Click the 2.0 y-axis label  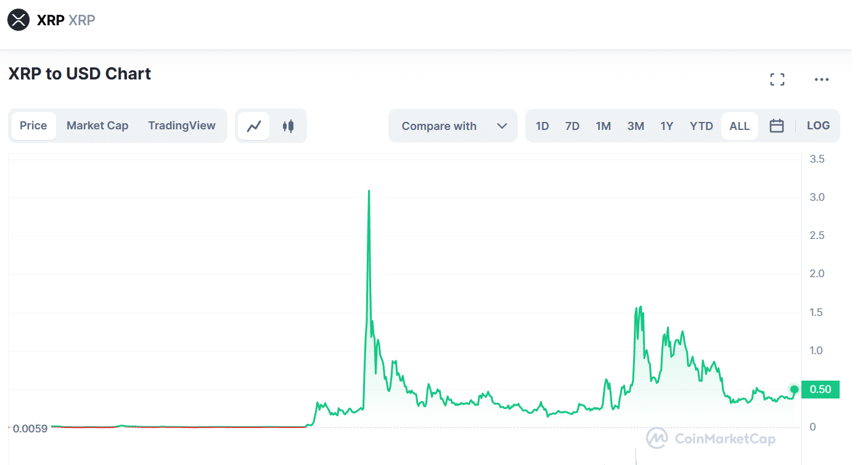pos(817,273)
